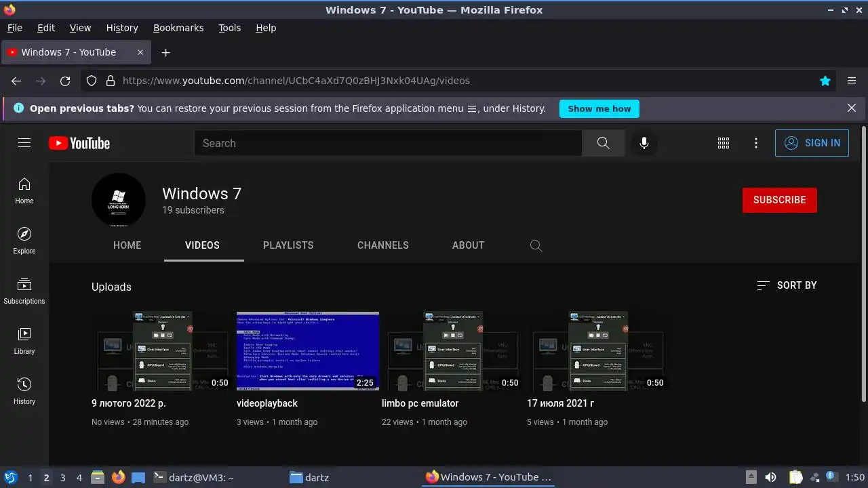868x488 pixels.
Task: Open the dartz folder taskbar entry
Action: click(310, 477)
